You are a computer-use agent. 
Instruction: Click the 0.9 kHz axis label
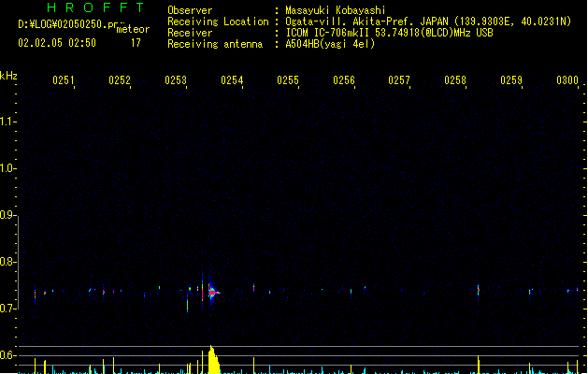coord(7,215)
